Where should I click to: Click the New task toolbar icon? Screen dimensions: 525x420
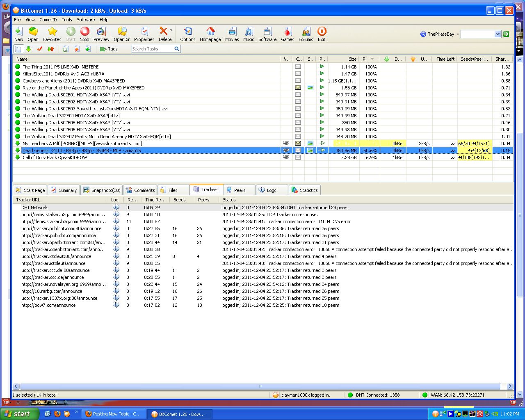point(18,32)
